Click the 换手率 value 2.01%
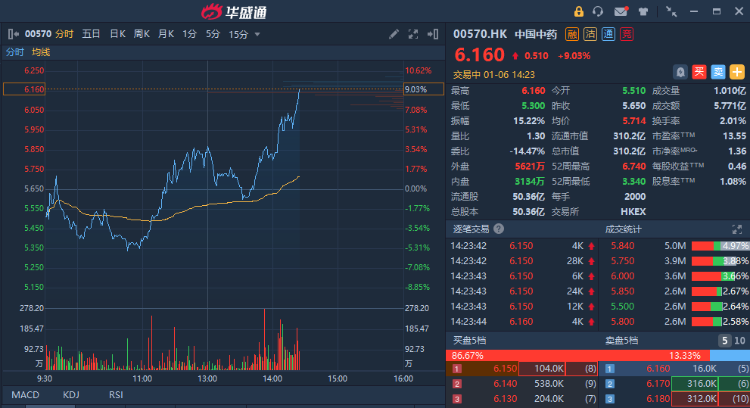 pyautogui.click(x=733, y=121)
